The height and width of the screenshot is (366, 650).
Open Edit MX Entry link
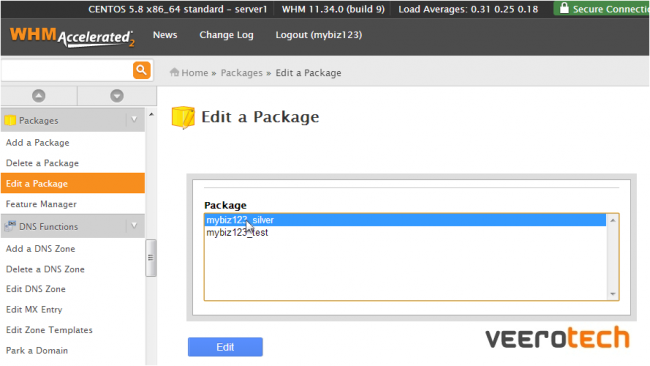point(34,310)
